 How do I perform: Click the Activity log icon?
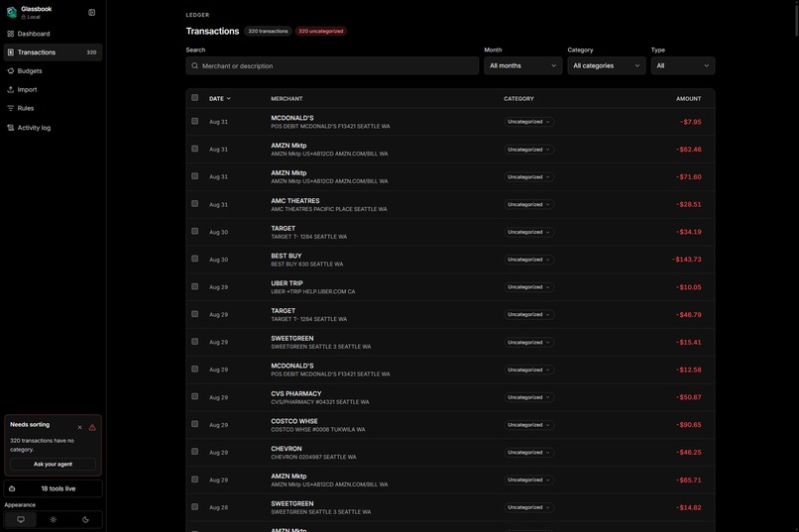click(10, 128)
